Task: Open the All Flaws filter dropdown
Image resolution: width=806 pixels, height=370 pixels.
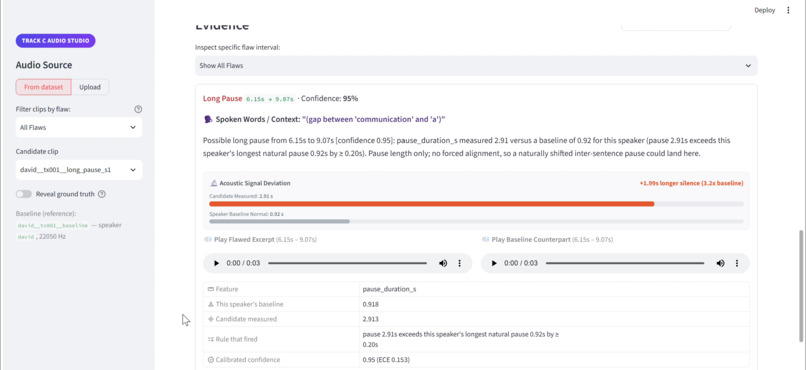Action: click(79, 127)
